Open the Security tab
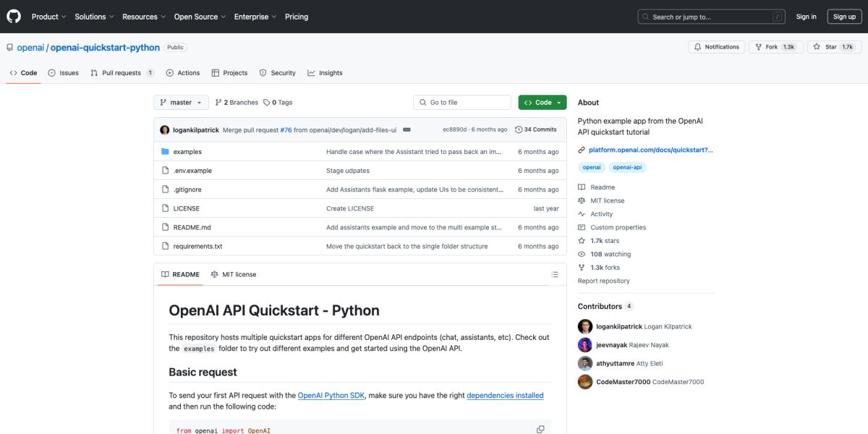This screenshot has height=434, width=868. point(277,72)
